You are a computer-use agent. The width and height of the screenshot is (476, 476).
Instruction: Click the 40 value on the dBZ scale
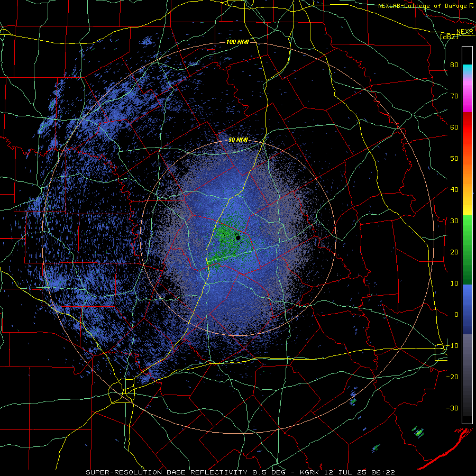tap(454, 189)
